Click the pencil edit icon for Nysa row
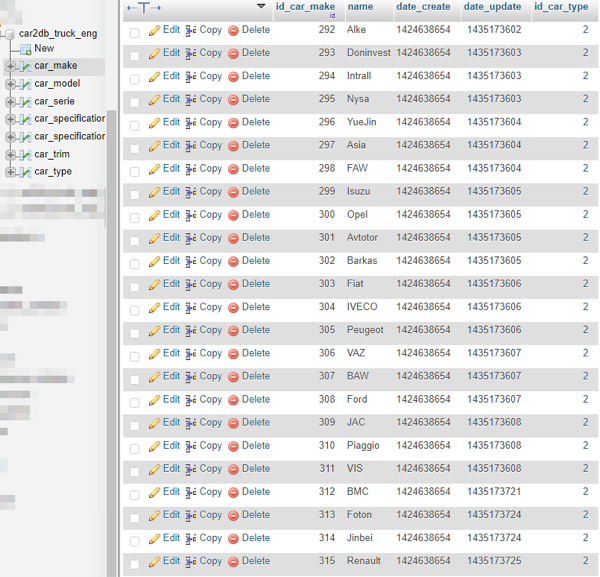Image resolution: width=600 pixels, height=577 pixels. pos(154,100)
